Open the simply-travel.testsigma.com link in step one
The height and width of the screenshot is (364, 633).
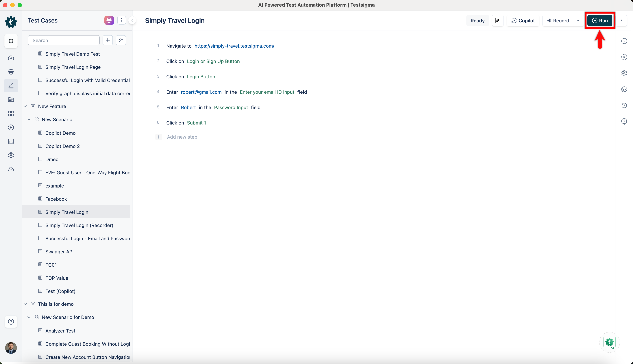[x=234, y=46]
